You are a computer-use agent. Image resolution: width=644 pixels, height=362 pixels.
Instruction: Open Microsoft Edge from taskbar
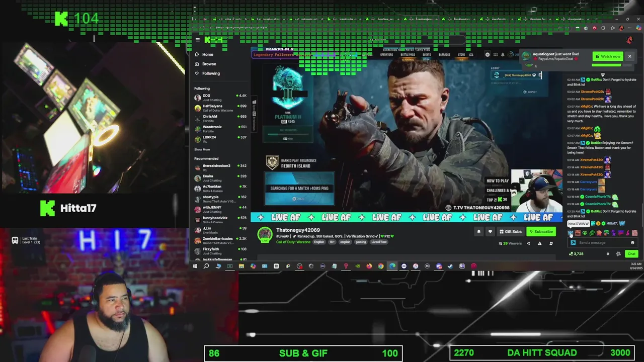pyautogui.click(x=392, y=266)
